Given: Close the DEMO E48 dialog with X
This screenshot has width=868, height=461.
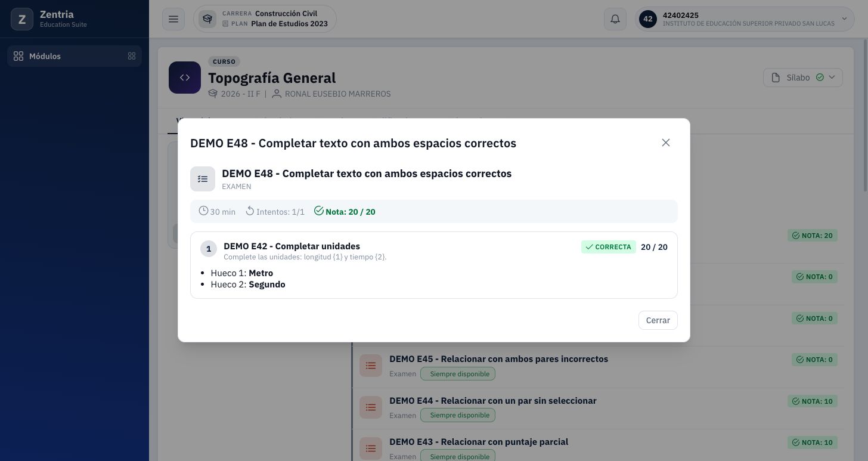Looking at the screenshot, I should (666, 143).
